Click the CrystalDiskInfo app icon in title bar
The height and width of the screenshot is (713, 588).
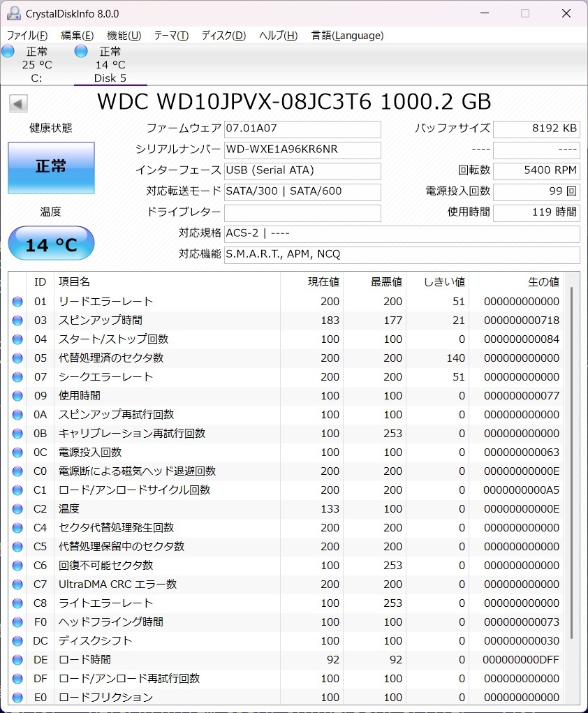tap(14, 13)
